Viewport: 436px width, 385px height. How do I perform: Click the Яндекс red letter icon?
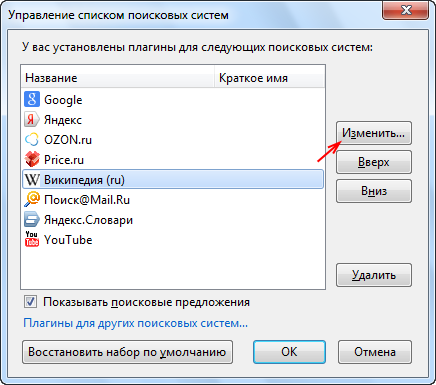point(32,120)
